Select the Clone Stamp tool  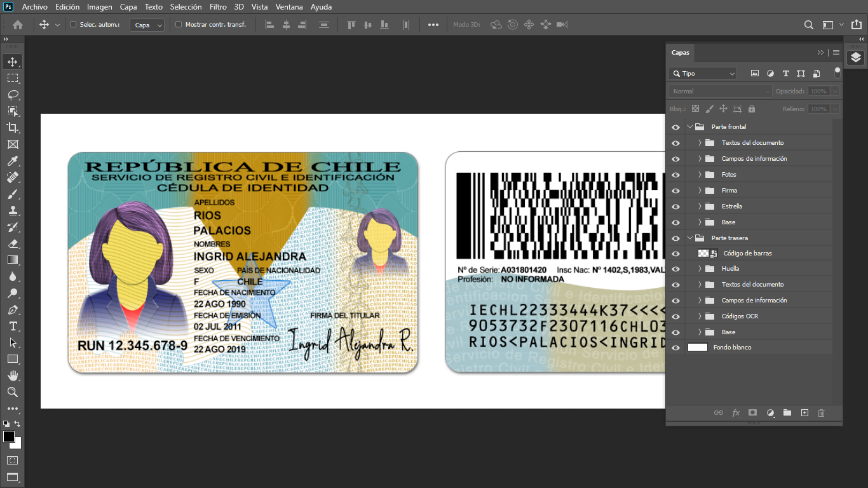[13, 210]
